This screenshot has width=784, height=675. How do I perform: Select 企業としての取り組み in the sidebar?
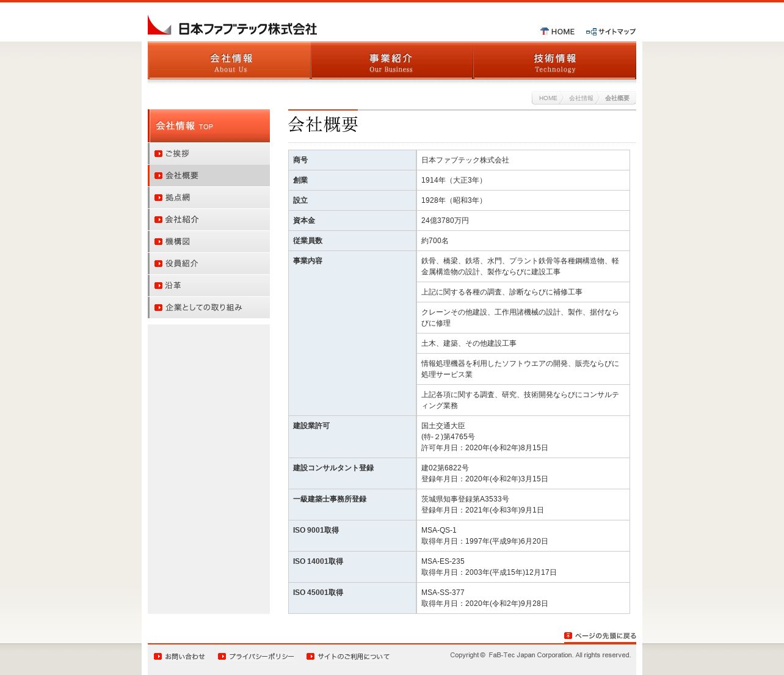(x=209, y=308)
